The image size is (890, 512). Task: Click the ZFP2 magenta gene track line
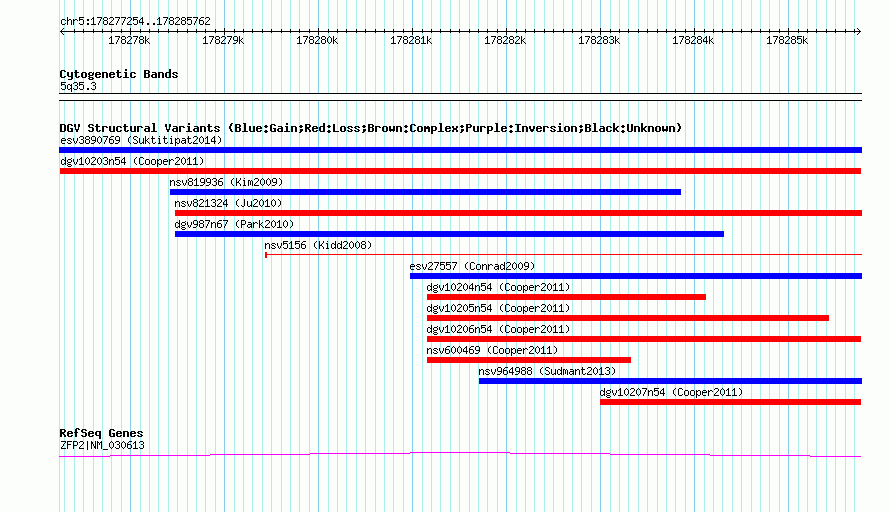[460, 454]
